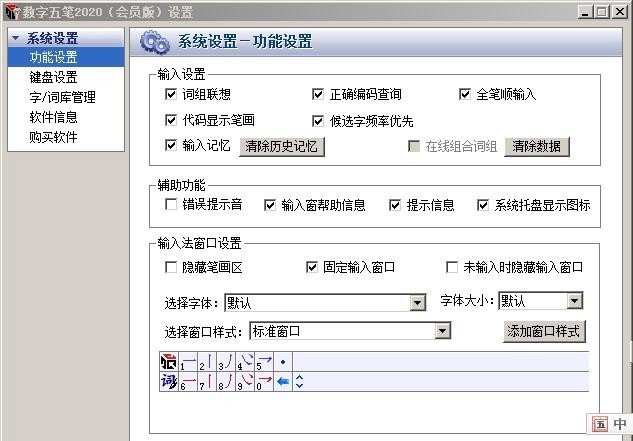Open the 字体大小 dropdown

pos(574,301)
